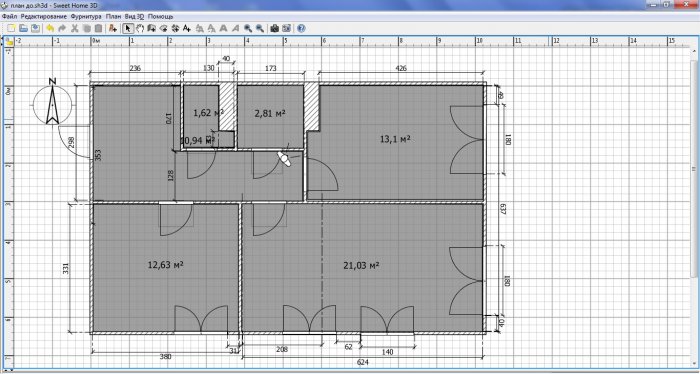
Task: Open a home file with folder icon
Action: click(x=24, y=28)
